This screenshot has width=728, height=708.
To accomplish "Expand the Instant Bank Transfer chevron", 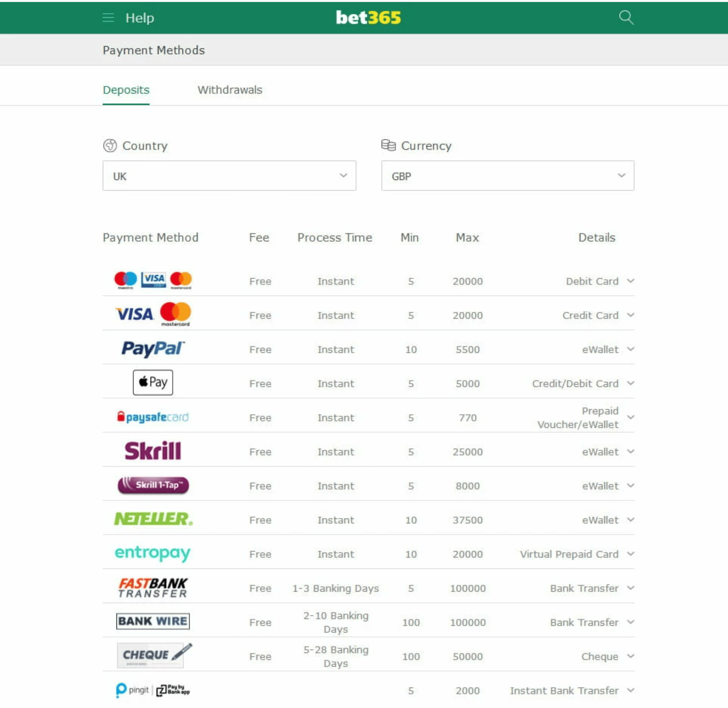I will click(x=630, y=691).
